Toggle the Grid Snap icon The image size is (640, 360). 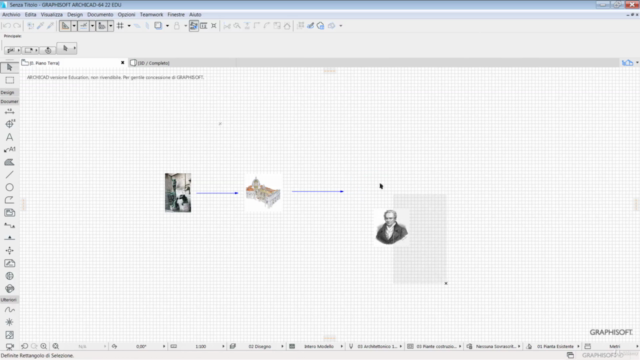click(x=120, y=26)
